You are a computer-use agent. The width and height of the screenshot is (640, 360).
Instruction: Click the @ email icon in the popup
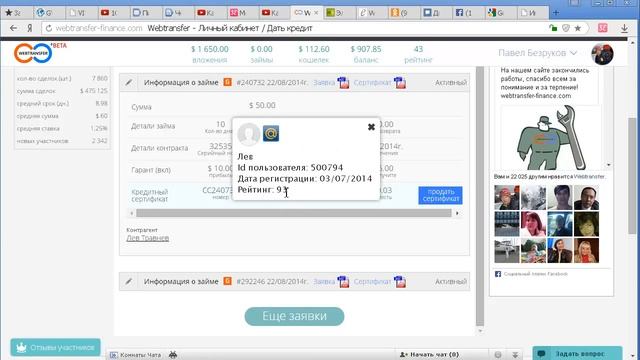(x=271, y=133)
